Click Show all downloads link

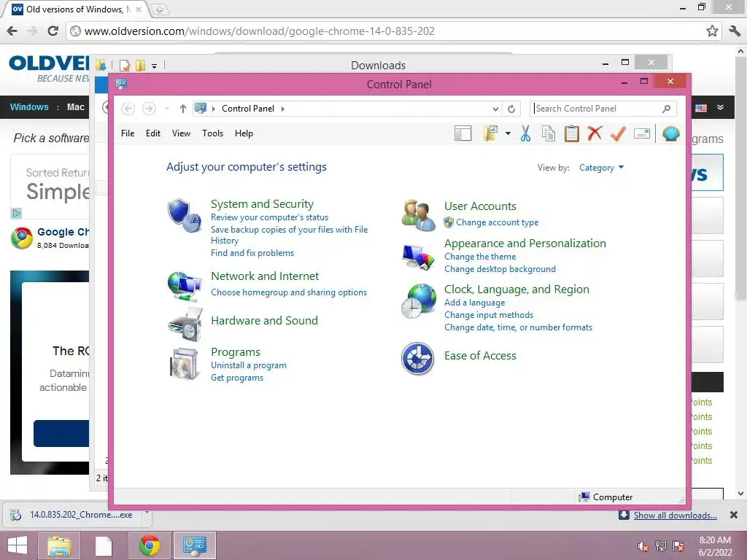(675, 516)
